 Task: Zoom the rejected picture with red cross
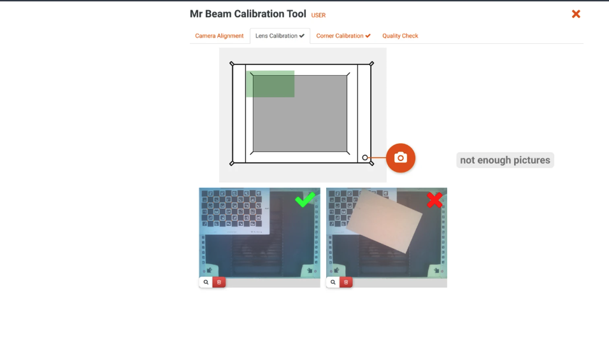click(x=333, y=282)
